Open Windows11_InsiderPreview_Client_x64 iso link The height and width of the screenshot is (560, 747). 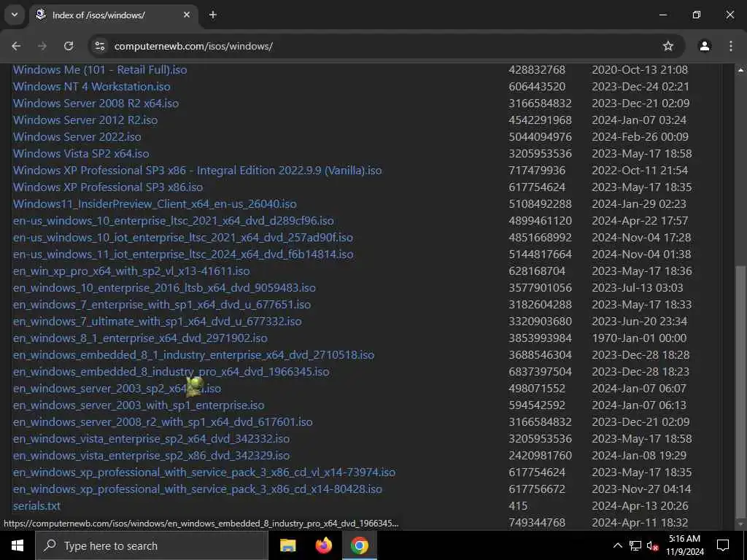(155, 204)
